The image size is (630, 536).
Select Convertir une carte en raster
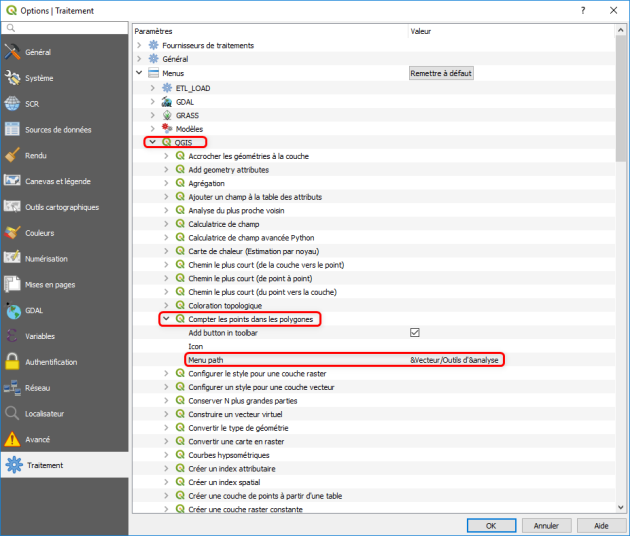coord(236,441)
